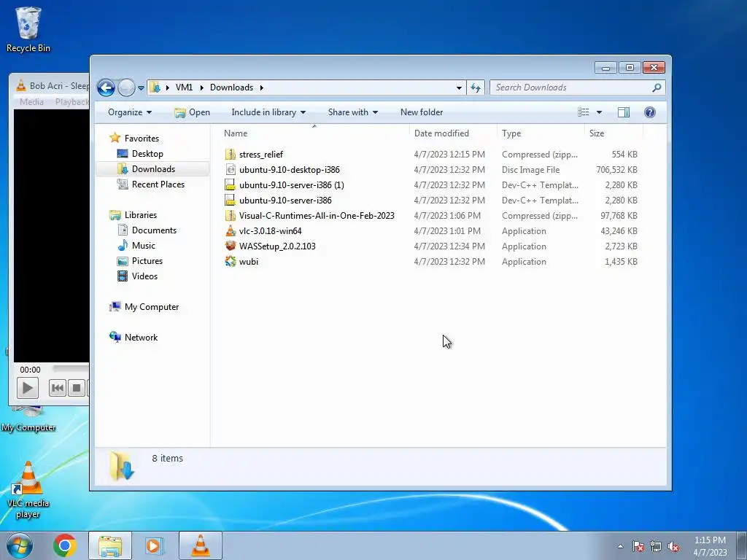Open the taskbar clock showing 1:15 PM
The image size is (747, 560).
pyautogui.click(x=710, y=546)
